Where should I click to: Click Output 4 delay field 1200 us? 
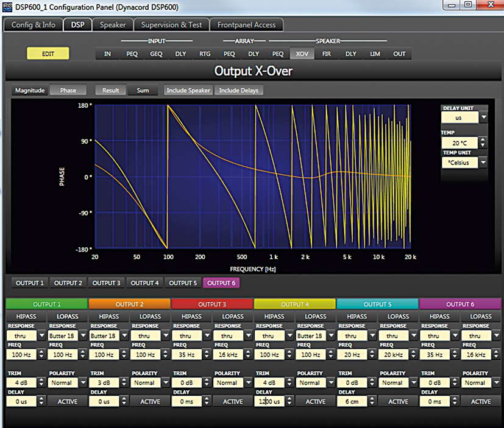[269, 401]
